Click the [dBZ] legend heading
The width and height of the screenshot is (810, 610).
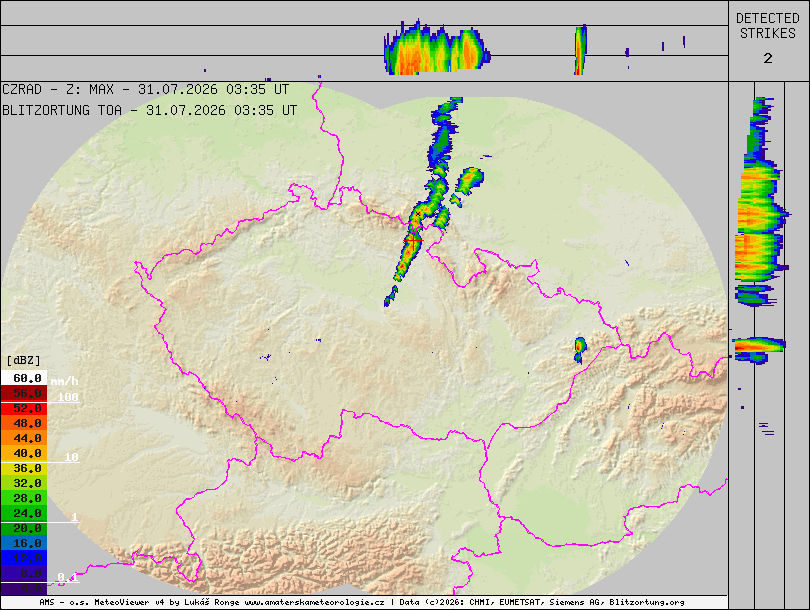[23, 360]
